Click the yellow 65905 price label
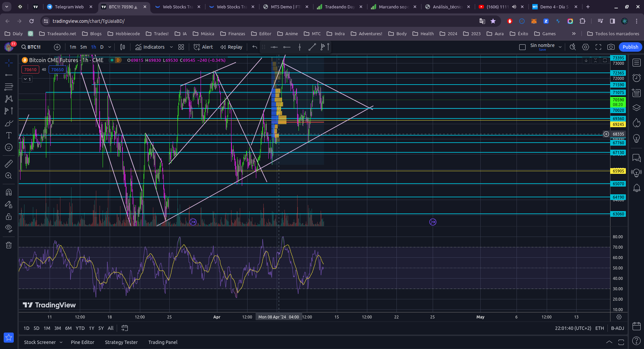 (x=618, y=171)
